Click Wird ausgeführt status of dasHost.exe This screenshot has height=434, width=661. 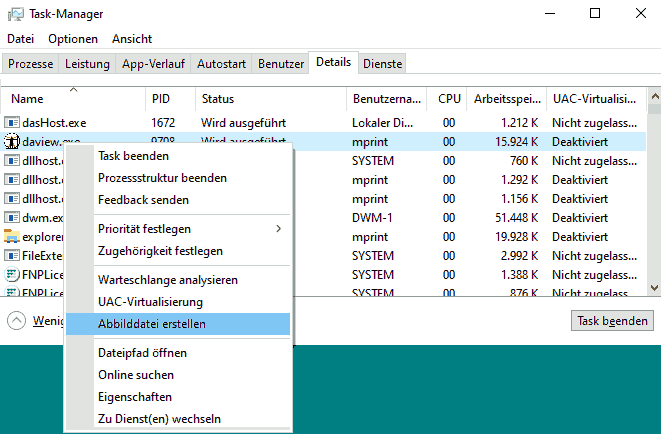tap(243, 123)
